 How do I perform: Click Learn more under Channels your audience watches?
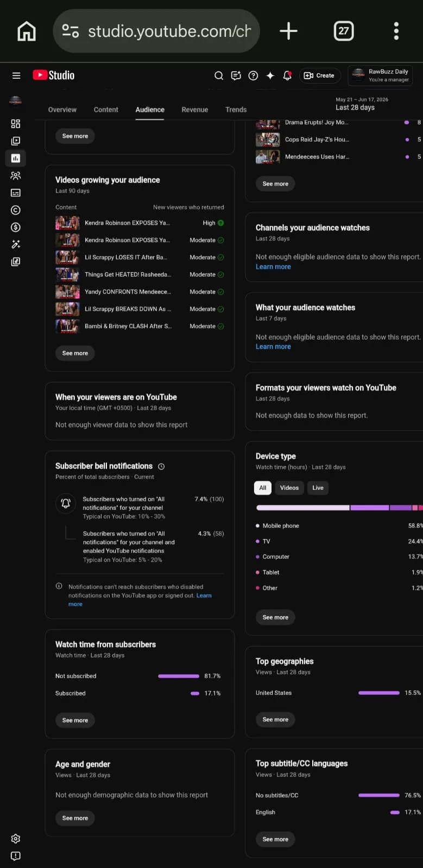273,267
